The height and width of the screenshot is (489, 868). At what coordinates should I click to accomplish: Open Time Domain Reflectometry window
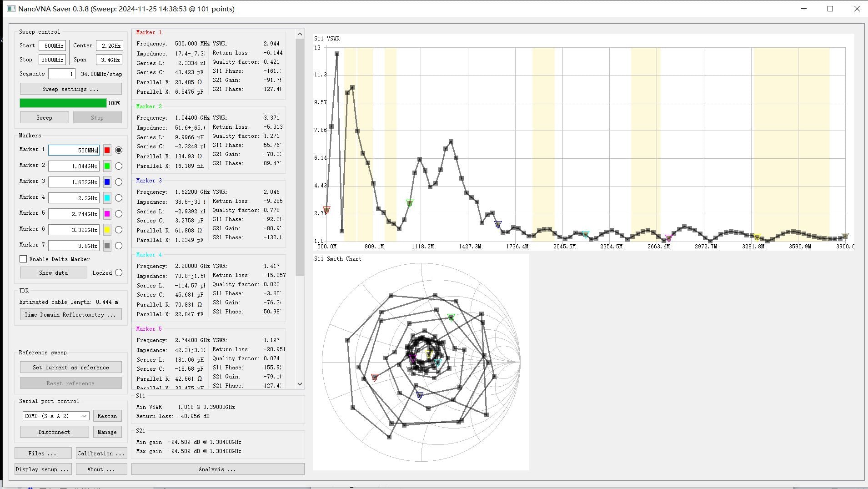point(70,314)
